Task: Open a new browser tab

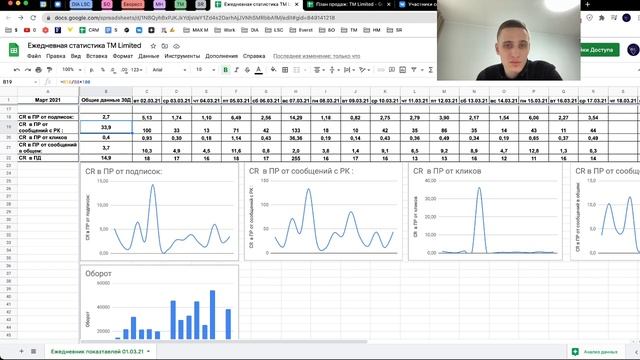Action: tap(587, 4)
